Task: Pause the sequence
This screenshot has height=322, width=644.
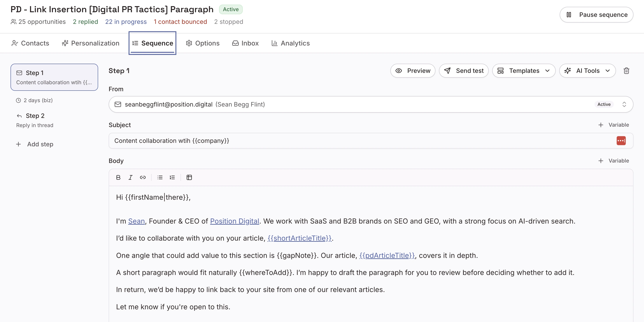Action: pyautogui.click(x=596, y=15)
